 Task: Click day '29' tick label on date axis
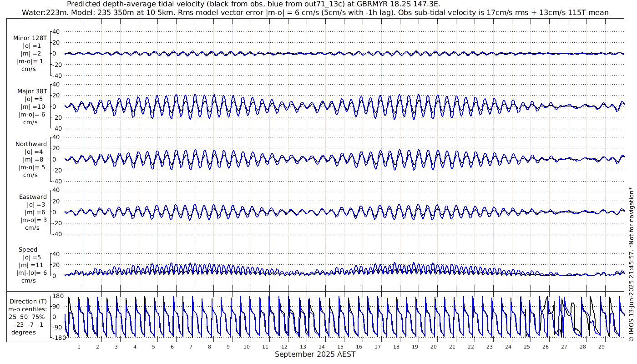coord(601,347)
